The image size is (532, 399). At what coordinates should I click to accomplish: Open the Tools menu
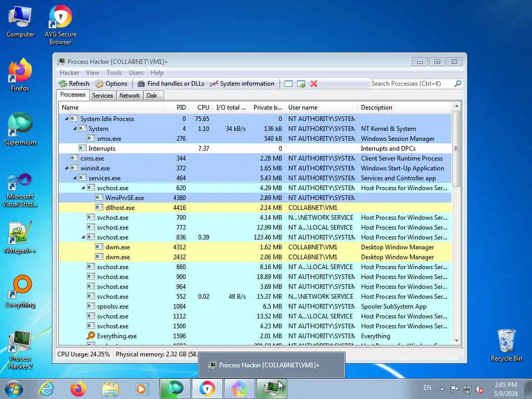click(x=114, y=73)
